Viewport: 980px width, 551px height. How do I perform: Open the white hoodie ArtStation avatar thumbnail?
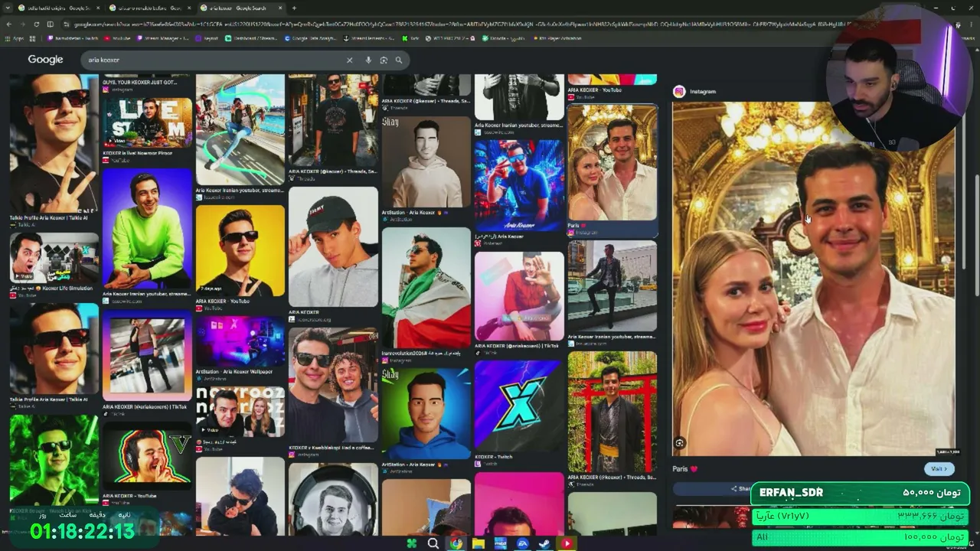tap(426, 161)
